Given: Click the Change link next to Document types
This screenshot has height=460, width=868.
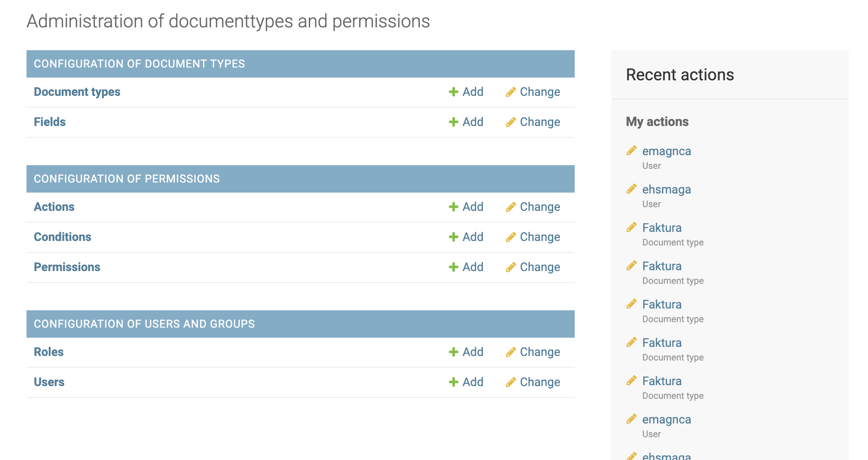Looking at the screenshot, I should click(540, 92).
